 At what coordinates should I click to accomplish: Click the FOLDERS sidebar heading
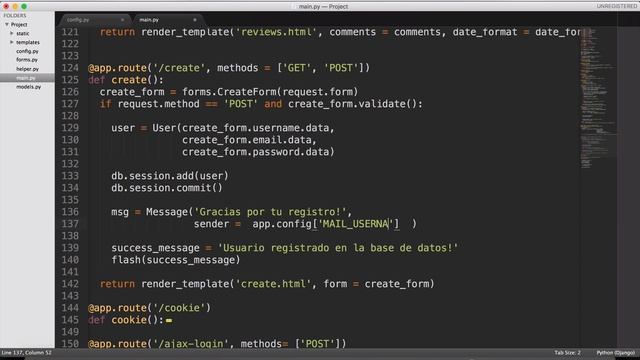15,16
